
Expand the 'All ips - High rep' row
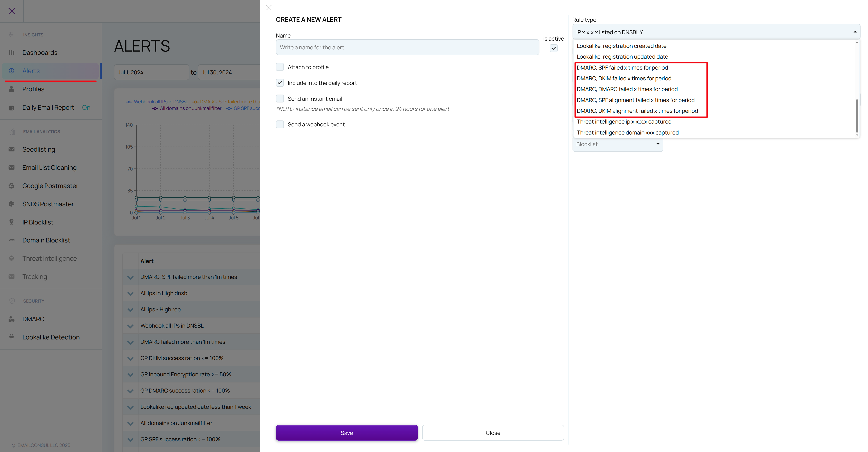click(130, 310)
